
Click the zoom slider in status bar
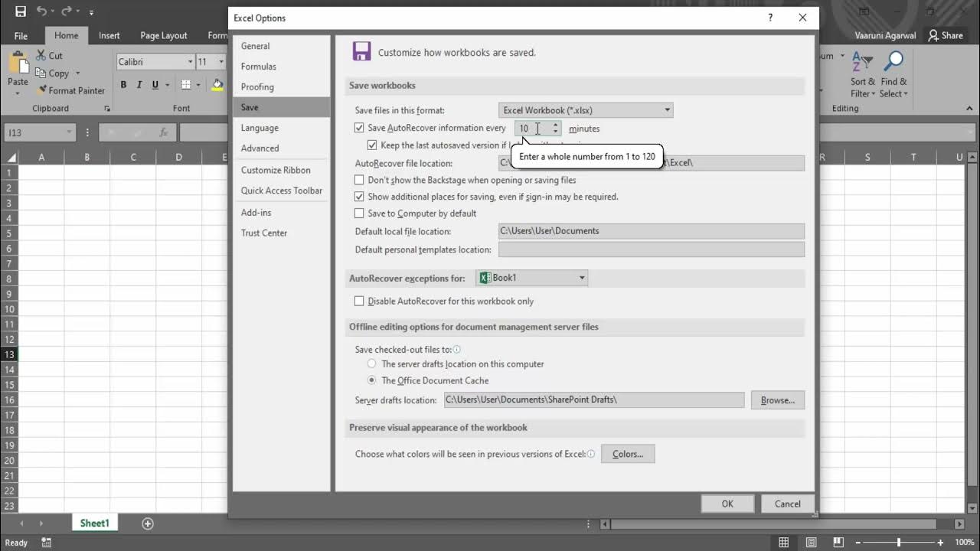[899, 543]
